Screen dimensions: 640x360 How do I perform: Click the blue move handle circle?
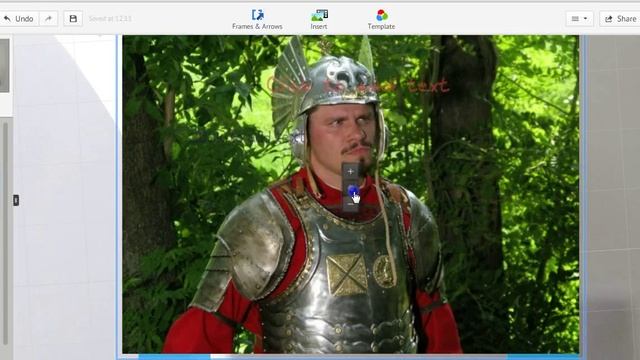(x=353, y=190)
